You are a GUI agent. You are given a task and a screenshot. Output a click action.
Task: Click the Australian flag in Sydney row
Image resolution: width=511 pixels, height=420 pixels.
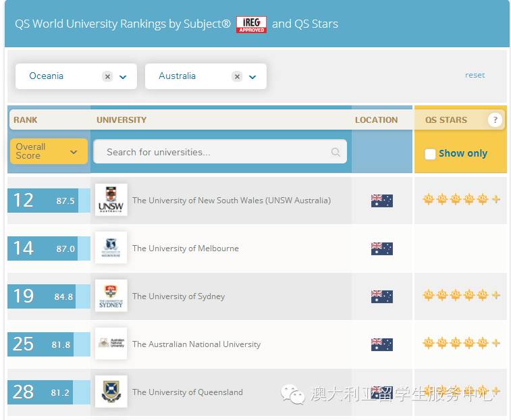[382, 296]
